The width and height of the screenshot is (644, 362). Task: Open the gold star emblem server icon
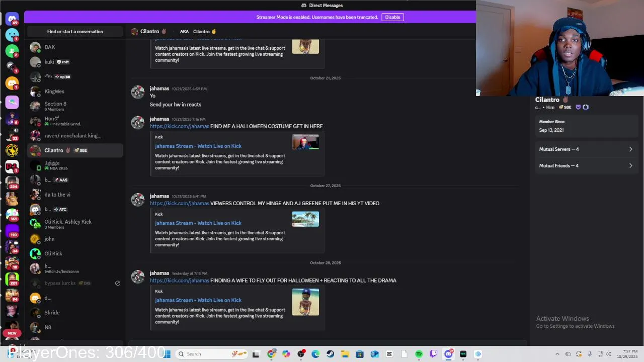[x=12, y=150]
